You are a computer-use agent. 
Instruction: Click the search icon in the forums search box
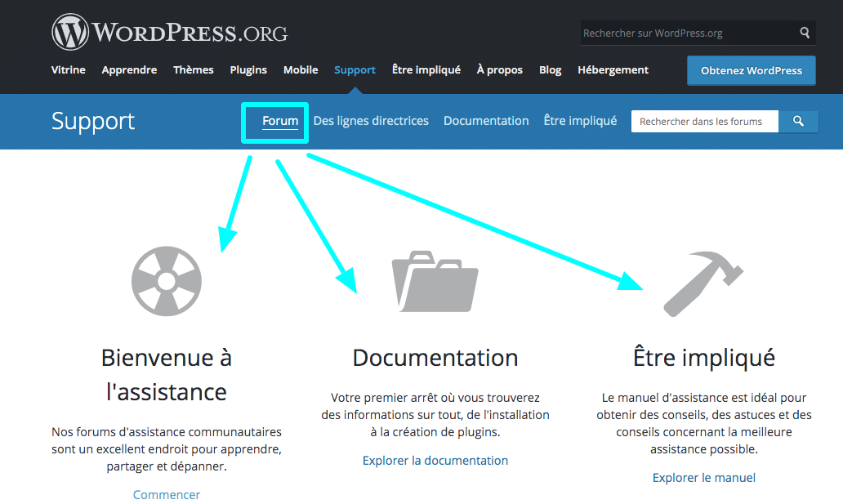pos(798,121)
